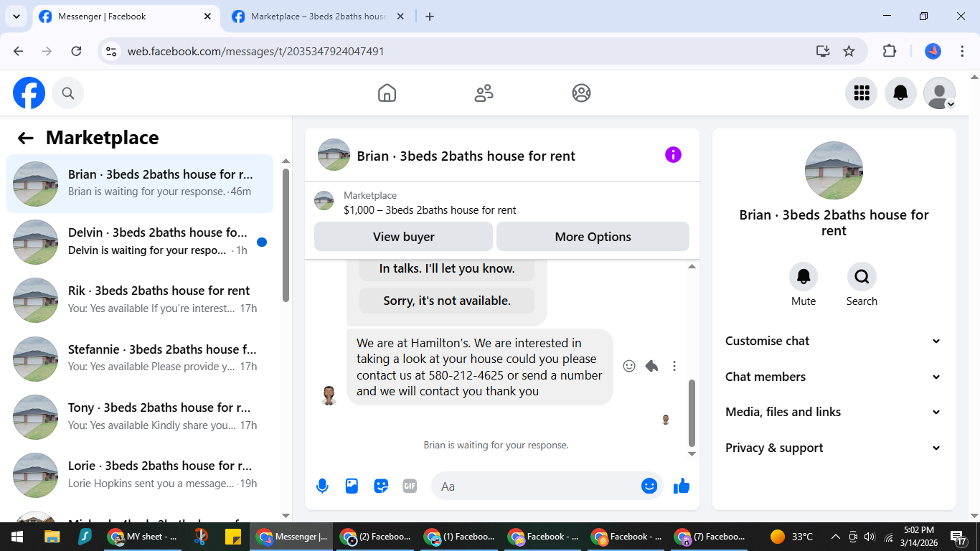Open Delvin conversation in chat list
Viewport: 980px width, 551px height.
tap(140, 242)
